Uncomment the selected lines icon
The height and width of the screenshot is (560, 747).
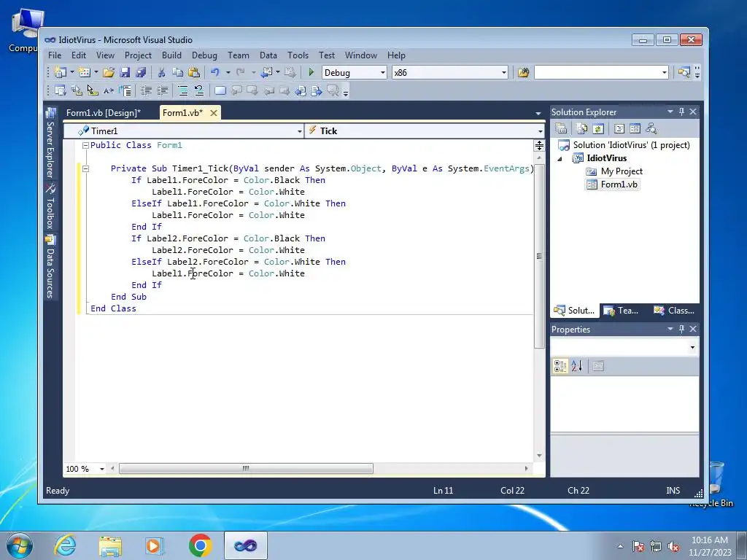click(x=198, y=90)
